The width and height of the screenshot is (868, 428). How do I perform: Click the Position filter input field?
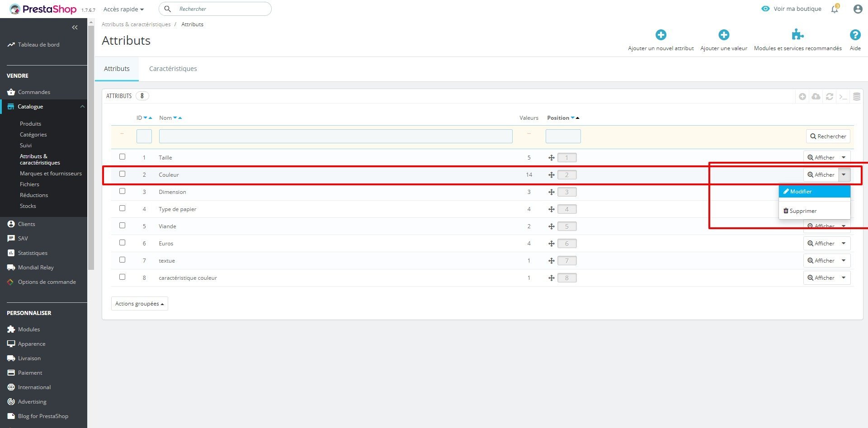click(563, 136)
